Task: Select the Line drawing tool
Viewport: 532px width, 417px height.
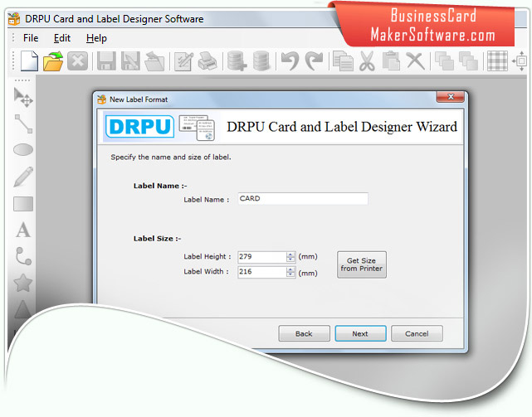Action: click(23, 124)
